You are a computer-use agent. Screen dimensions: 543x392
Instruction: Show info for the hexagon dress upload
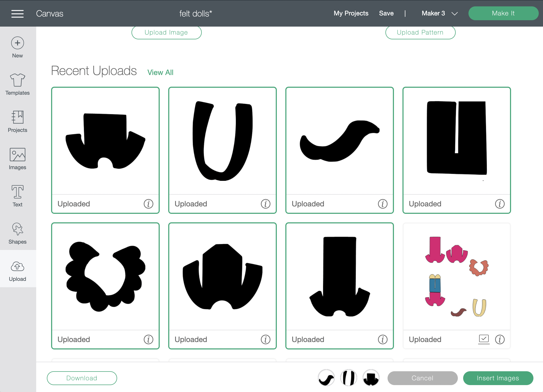pos(266,340)
